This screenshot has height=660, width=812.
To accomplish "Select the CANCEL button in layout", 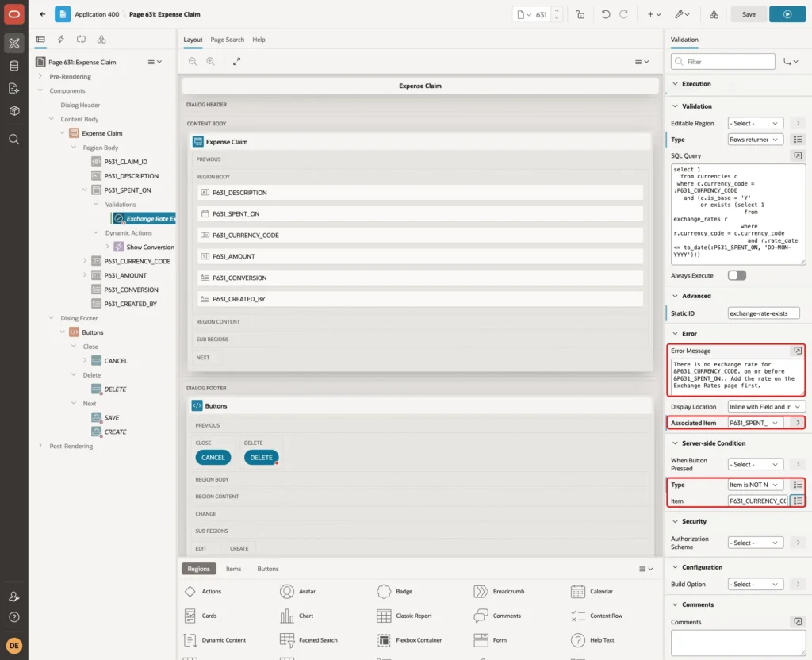I will (213, 458).
